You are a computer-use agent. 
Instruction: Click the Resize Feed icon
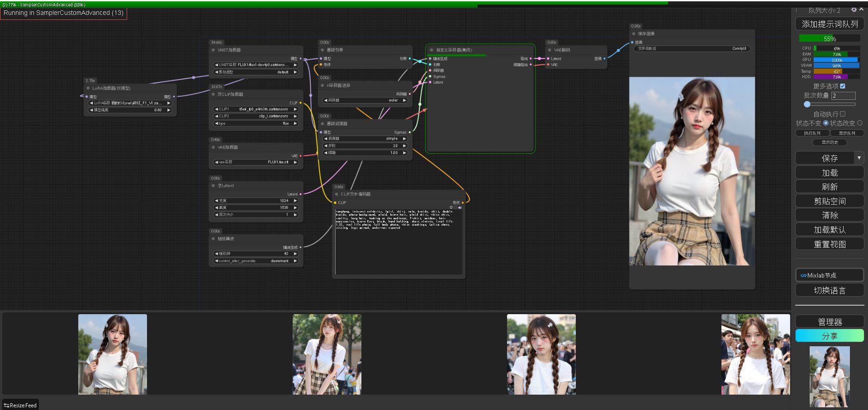(x=6, y=405)
